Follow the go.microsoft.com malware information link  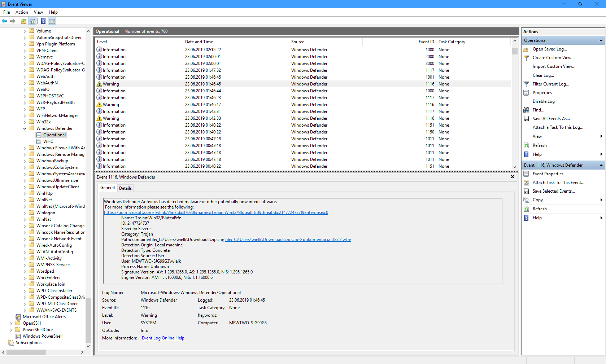coord(216,212)
